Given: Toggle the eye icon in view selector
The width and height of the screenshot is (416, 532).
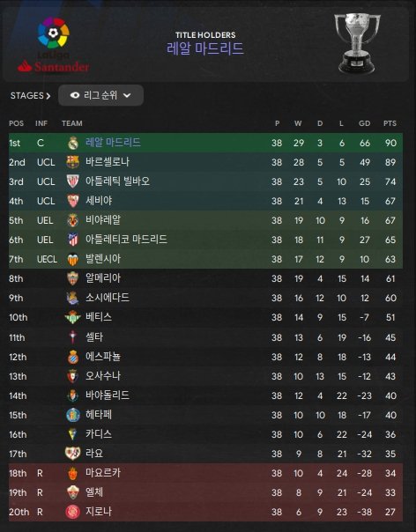Looking at the screenshot, I should [75, 95].
